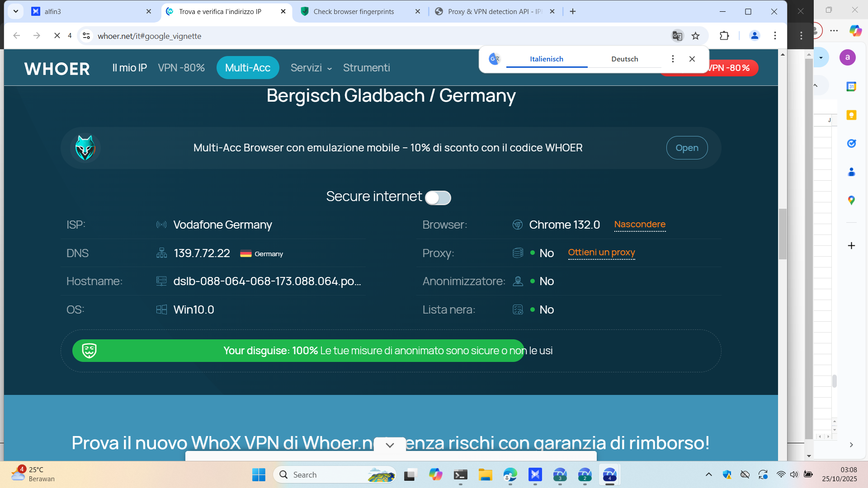The height and width of the screenshot is (488, 868).
Task: Click the red VPN -80% button
Action: click(731, 68)
